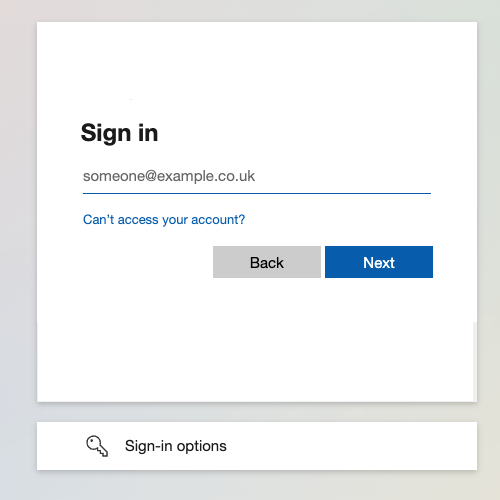The width and height of the screenshot is (500, 500).
Task: Focus the email address input field
Action: coord(257,176)
